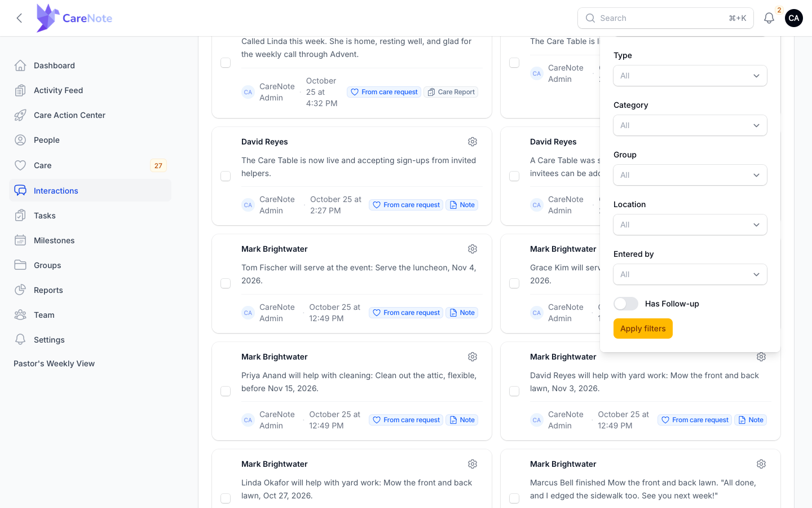The width and height of the screenshot is (812, 508).
Task: Check the Care Table now live checkbox
Action: coord(226,176)
